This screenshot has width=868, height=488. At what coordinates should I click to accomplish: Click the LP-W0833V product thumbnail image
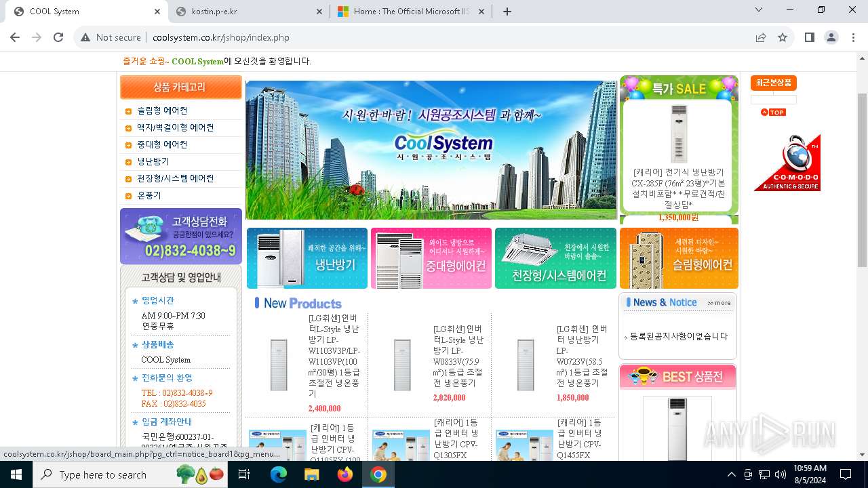pos(402,364)
